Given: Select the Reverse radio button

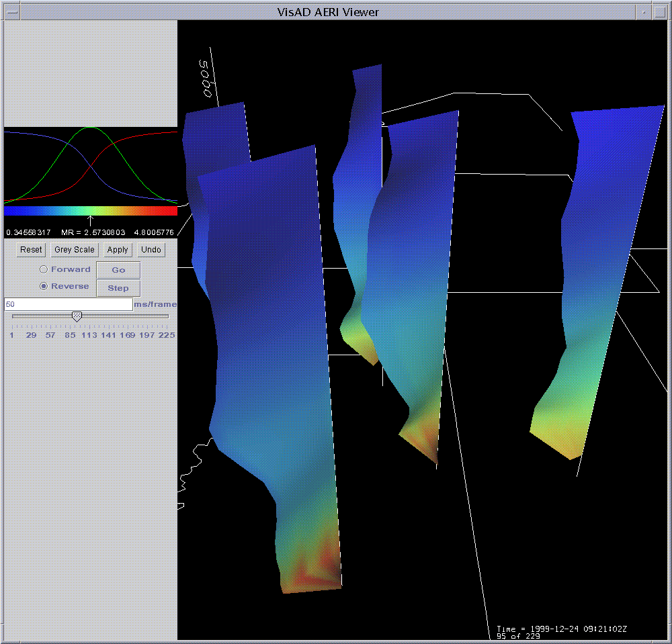Looking at the screenshot, I should point(44,287).
